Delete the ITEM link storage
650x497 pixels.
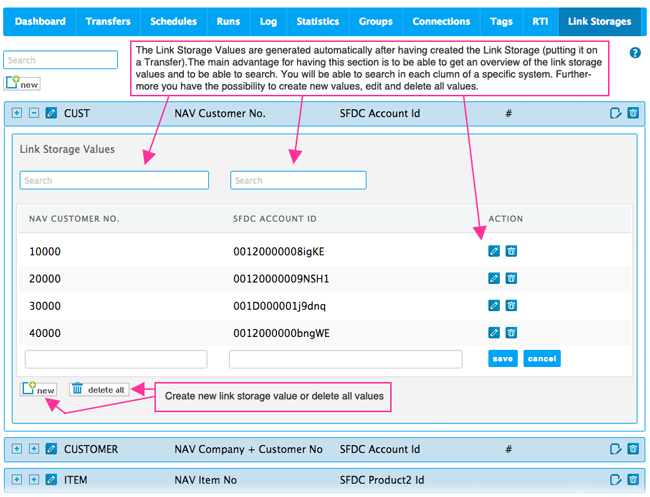(x=633, y=480)
